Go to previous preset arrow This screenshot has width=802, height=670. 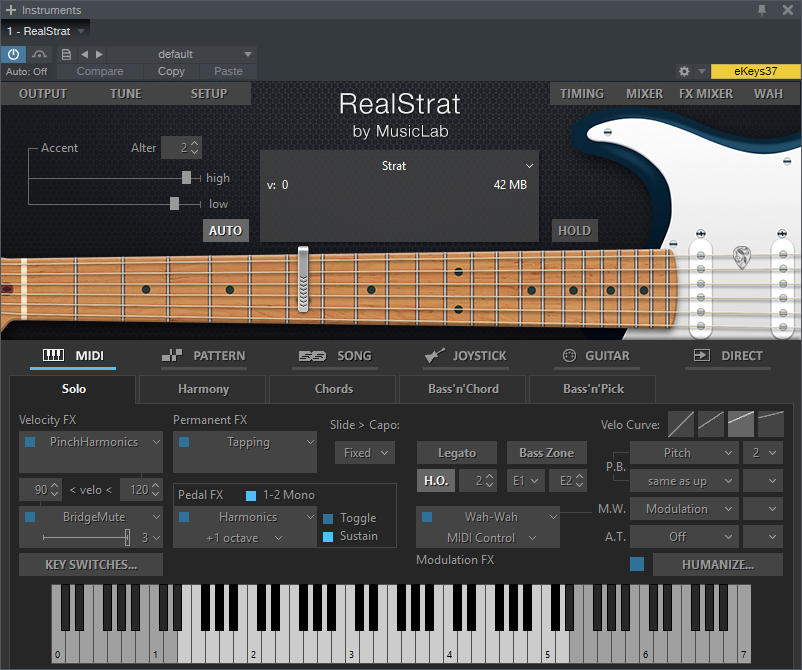[x=84, y=54]
